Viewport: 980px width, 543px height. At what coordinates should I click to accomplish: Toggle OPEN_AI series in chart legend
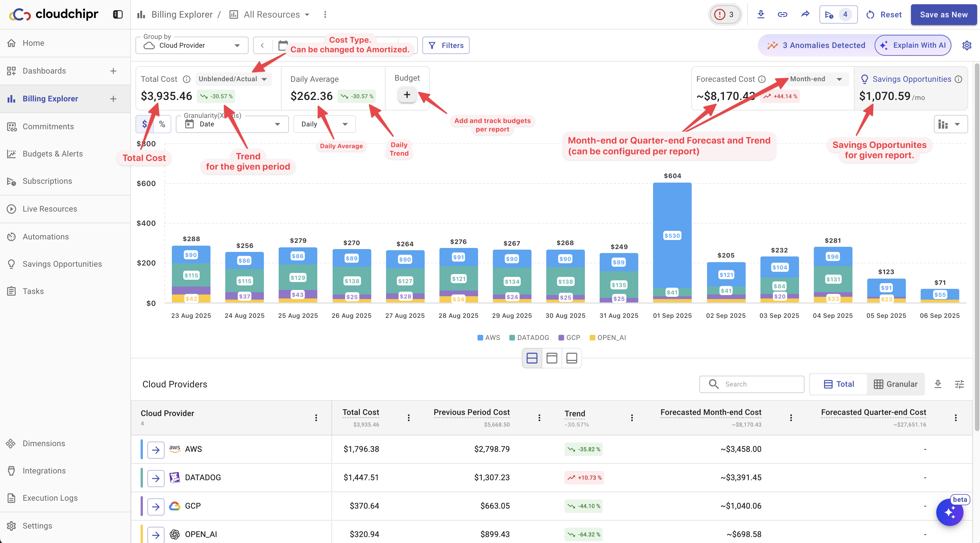pyautogui.click(x=607, y=338)
